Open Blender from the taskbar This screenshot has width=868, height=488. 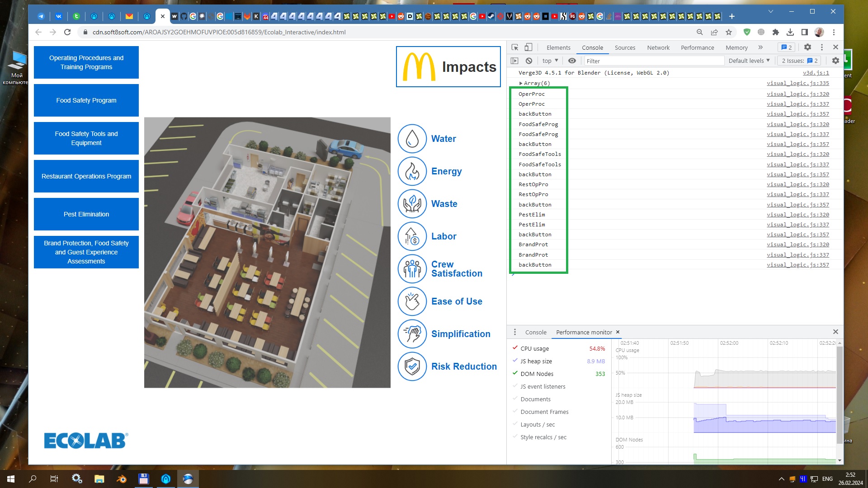pyautogui.click(x=121, y=479)
